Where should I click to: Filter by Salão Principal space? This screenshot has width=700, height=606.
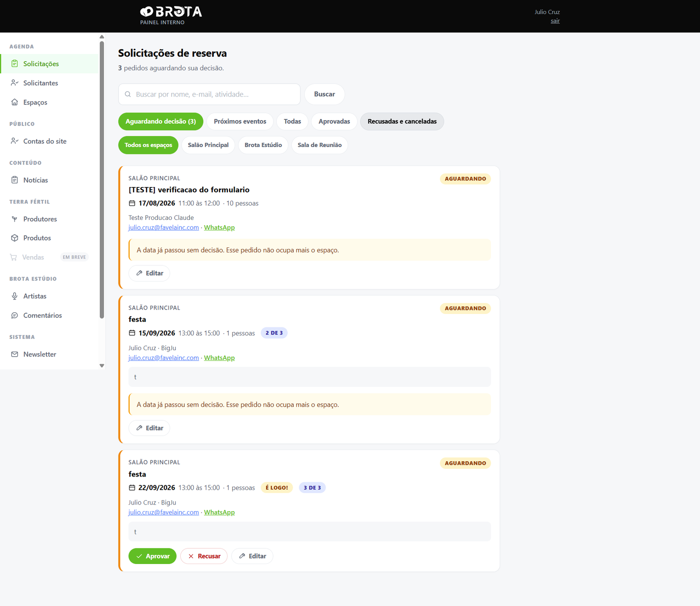[208, 145]
